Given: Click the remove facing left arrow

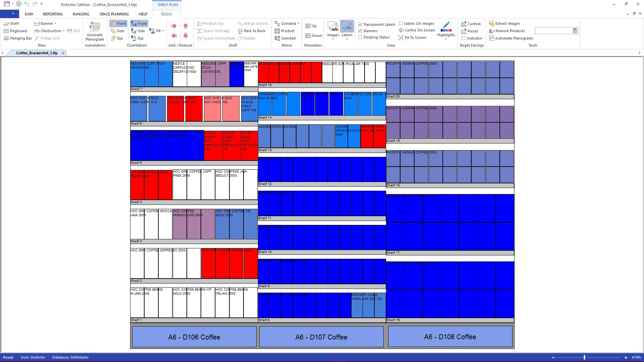Looking at the screenshot, I should [174, 36].
